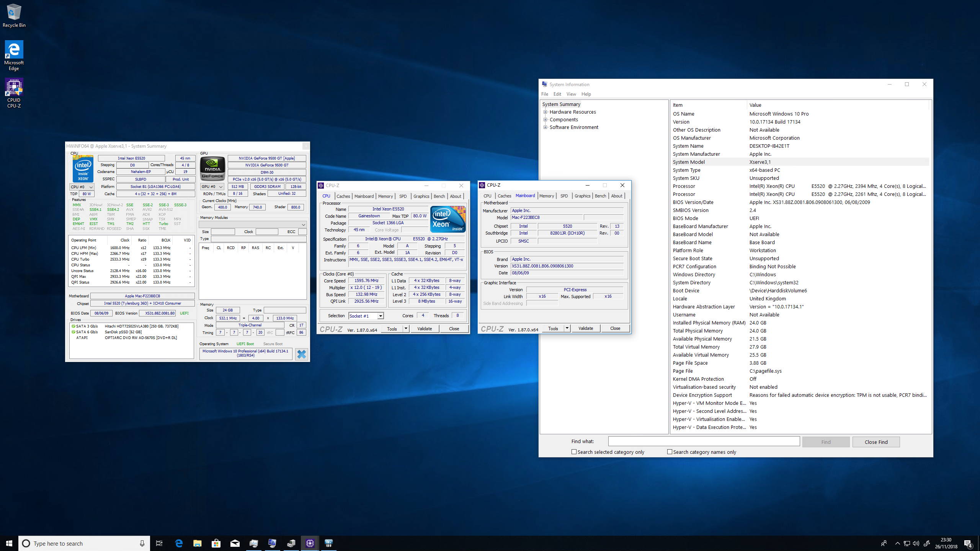Toggle Search category names only checkbox
This screenshot has height=551, width=980.
tap(669, 452)
